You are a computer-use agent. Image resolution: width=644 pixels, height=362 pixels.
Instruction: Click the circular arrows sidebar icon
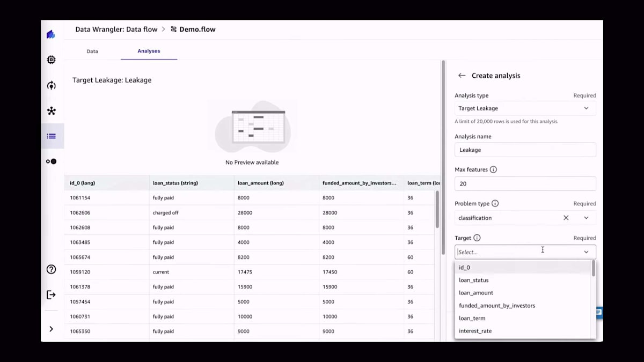click(51, 85)
